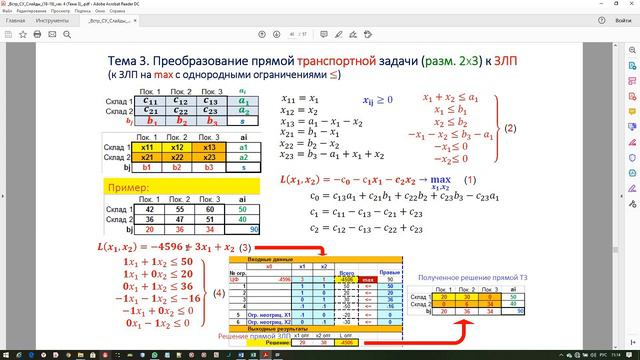Send the file by email with the envelope icon
The height and width of the screenshot is (360, 640).
coord(52,35)
